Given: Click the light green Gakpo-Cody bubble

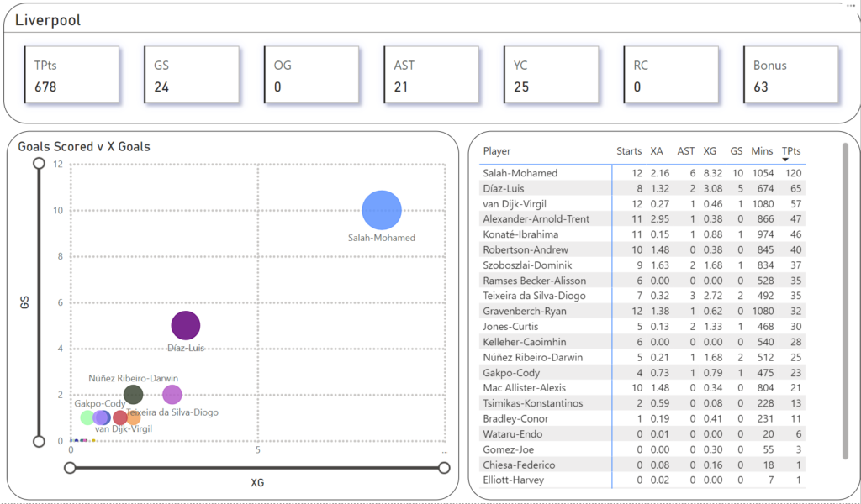Looking at the screenshot, I should click(x=87, y=417).
